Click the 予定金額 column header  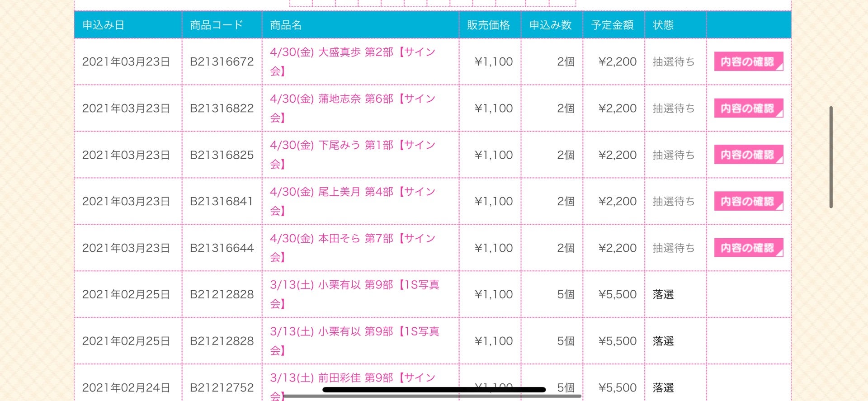click(613, 25)
